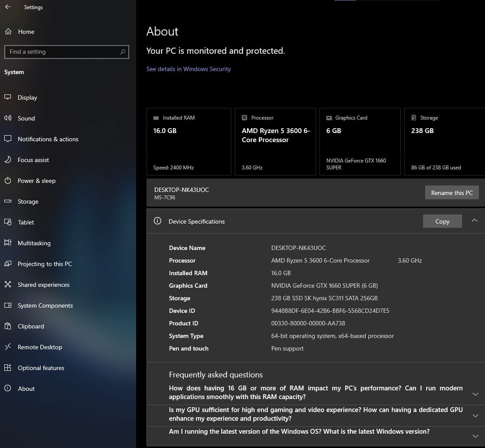Click the Display monitor icon
Screen dimensions: 485x448
8,97
